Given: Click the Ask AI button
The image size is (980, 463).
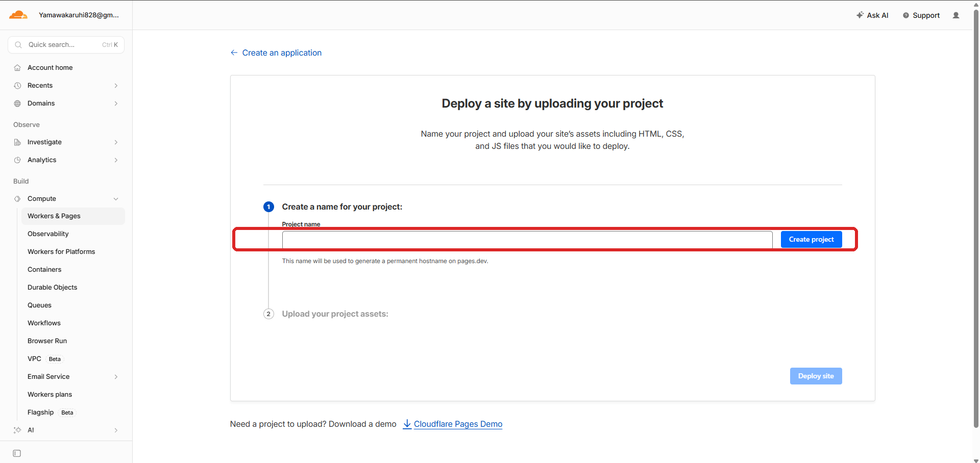Looking at the screenshot, I should coord(872,15).
